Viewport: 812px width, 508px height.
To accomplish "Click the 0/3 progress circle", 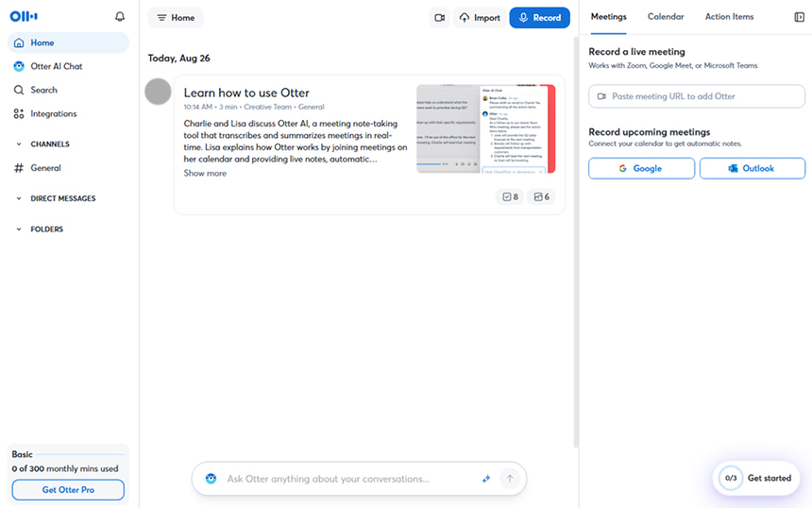I will pos(731,478).
